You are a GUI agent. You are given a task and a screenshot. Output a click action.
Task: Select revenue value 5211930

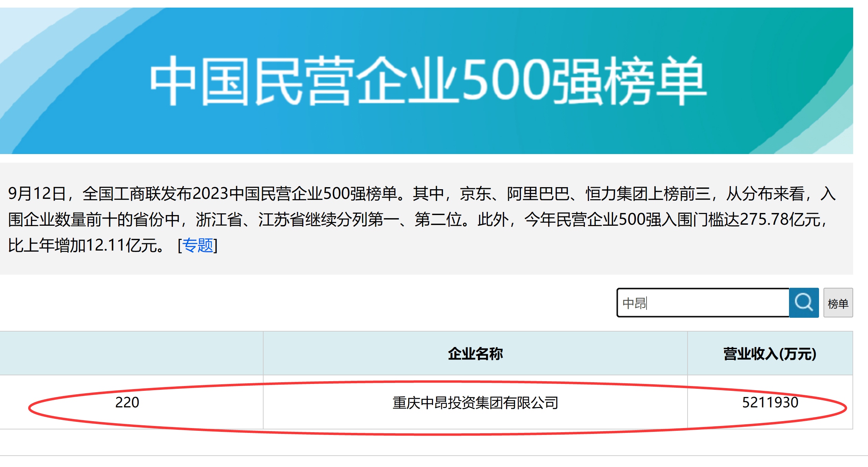click(770, 402)
